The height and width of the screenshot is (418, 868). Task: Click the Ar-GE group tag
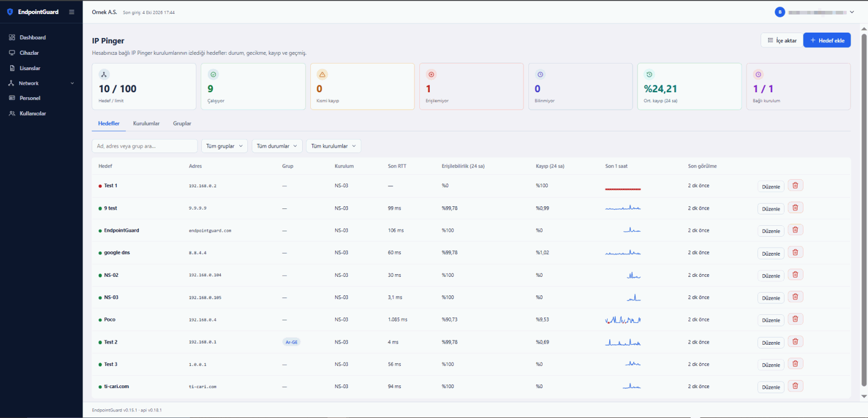point(291,342)
